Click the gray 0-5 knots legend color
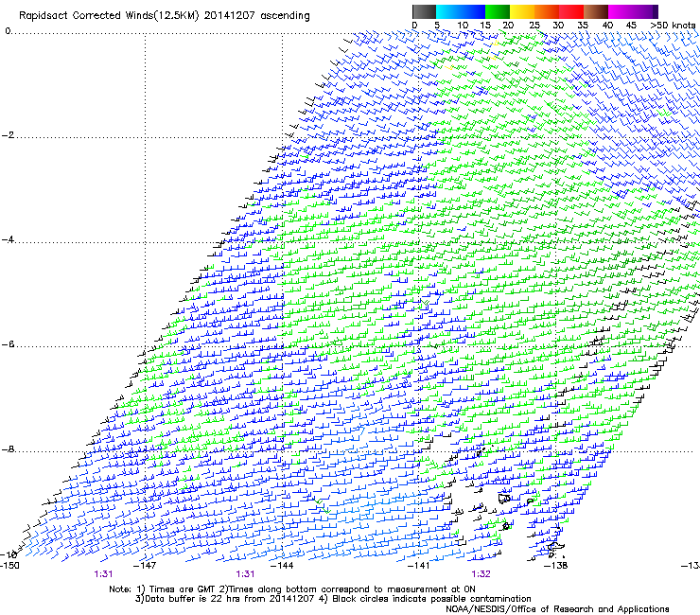 pyautogui.click(x=424, y=11)
